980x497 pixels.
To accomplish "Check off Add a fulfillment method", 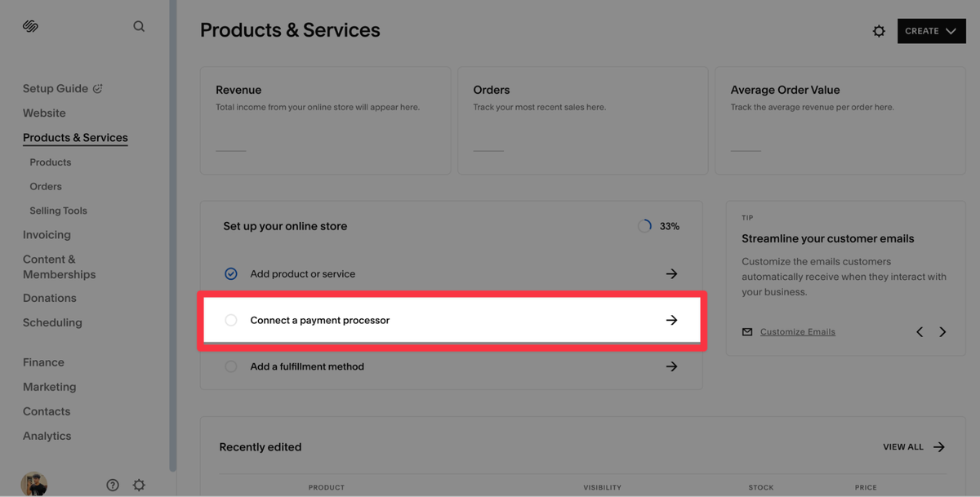I will [231, 366].
